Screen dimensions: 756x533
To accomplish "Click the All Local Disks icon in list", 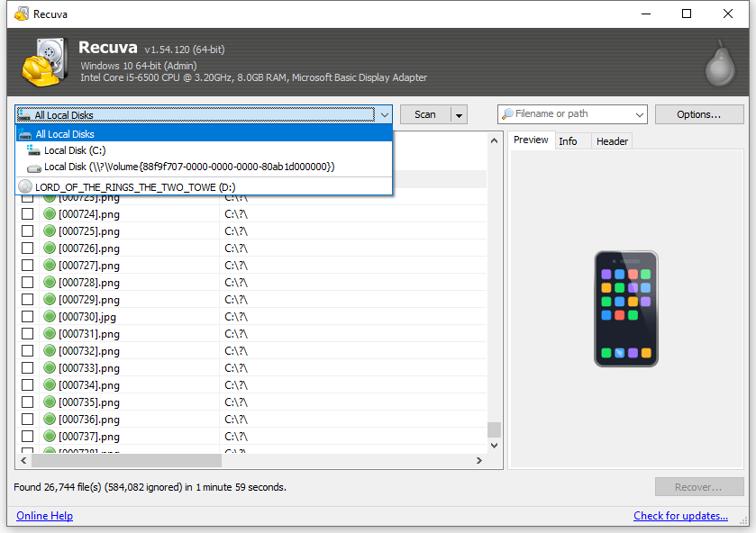I will (x=25, y=134).
